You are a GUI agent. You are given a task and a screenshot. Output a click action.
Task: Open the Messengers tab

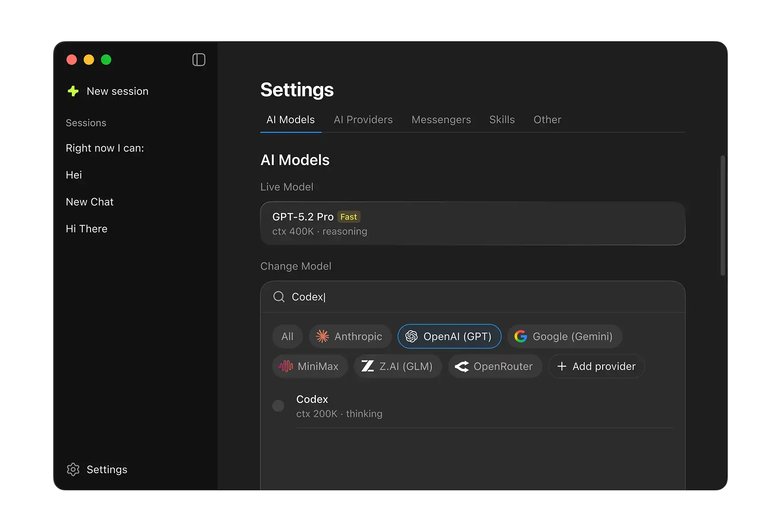(x=442, y=120)
